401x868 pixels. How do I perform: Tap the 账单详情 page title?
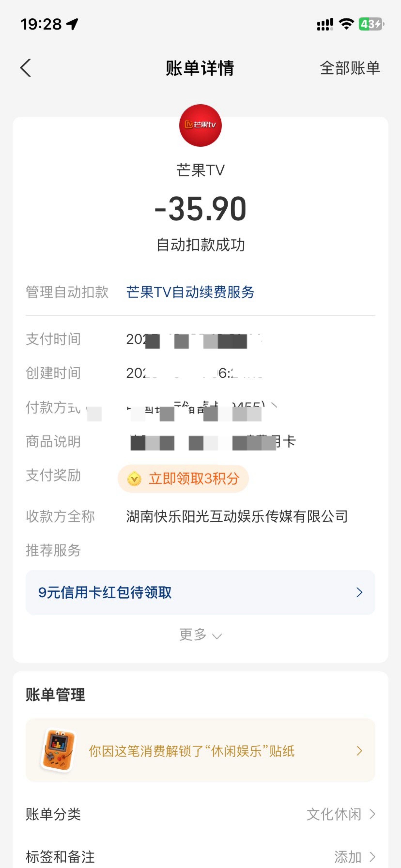point(200,68)
